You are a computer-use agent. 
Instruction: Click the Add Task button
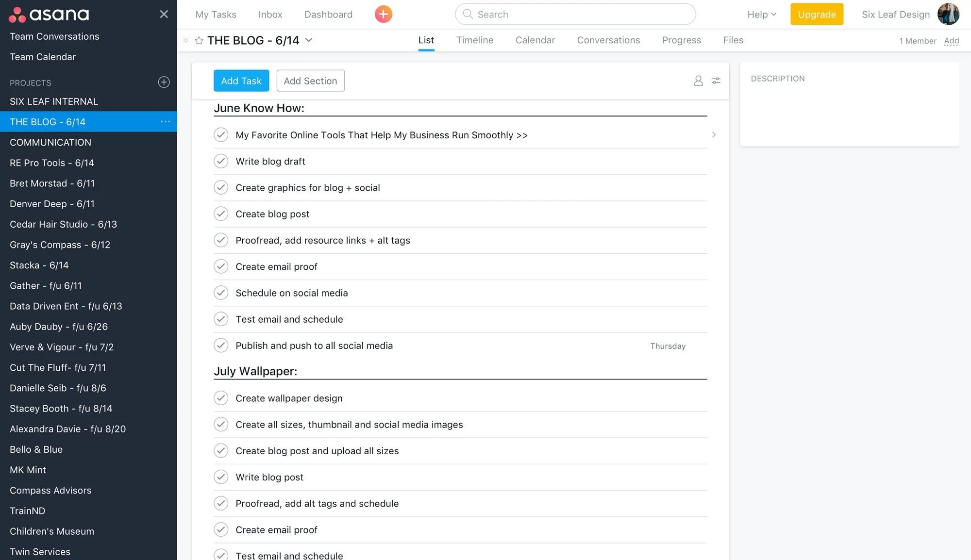241,81
